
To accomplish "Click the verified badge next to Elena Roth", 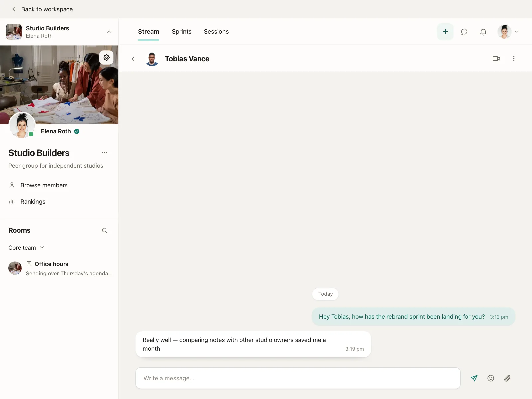I will click(x=77, y=131).
